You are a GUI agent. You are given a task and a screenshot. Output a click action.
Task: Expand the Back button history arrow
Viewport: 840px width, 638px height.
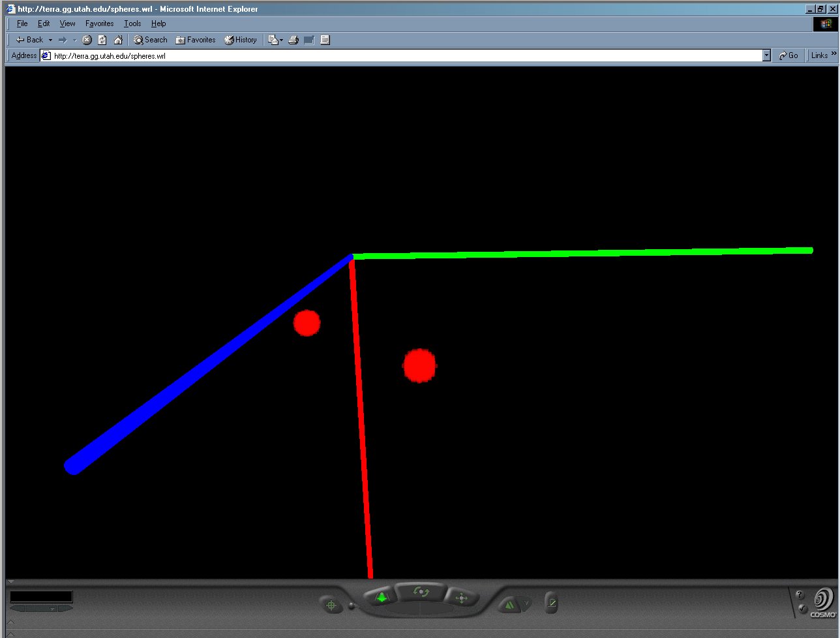click(x=50, y=40)
